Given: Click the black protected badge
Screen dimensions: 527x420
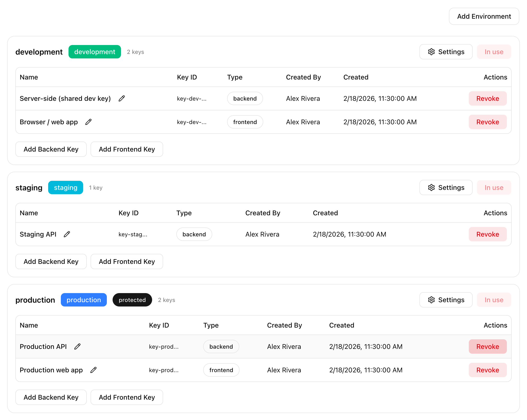Looking at the screenshot, I should coord(132,300).
